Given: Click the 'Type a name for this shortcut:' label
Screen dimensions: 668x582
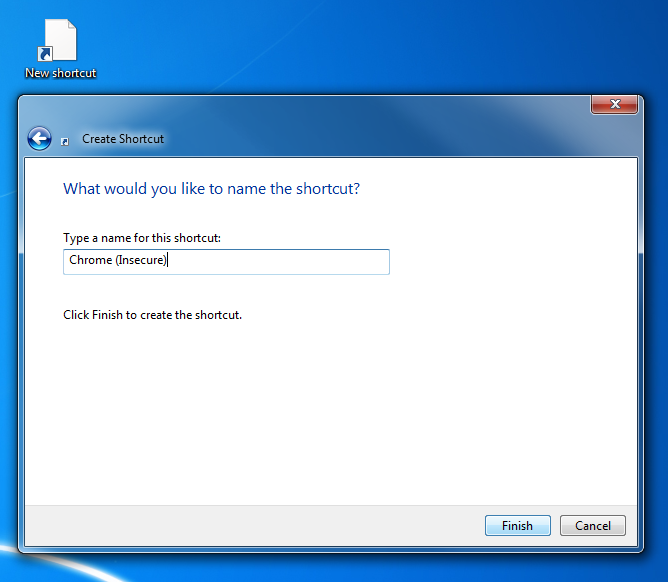Looking at the screenshot, I should [142, 238].
